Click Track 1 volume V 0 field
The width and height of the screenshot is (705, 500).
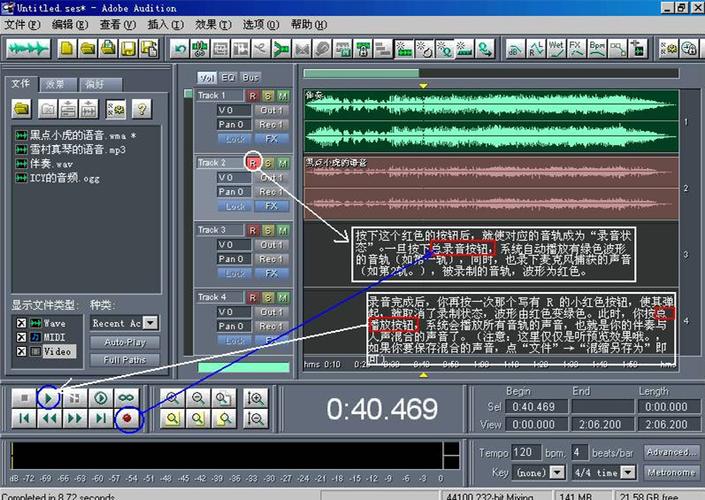pyautogui.click(x=234, y=110)
